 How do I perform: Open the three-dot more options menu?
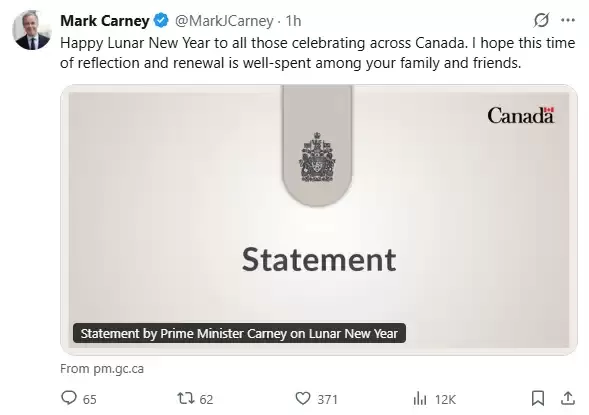(568, 20)
